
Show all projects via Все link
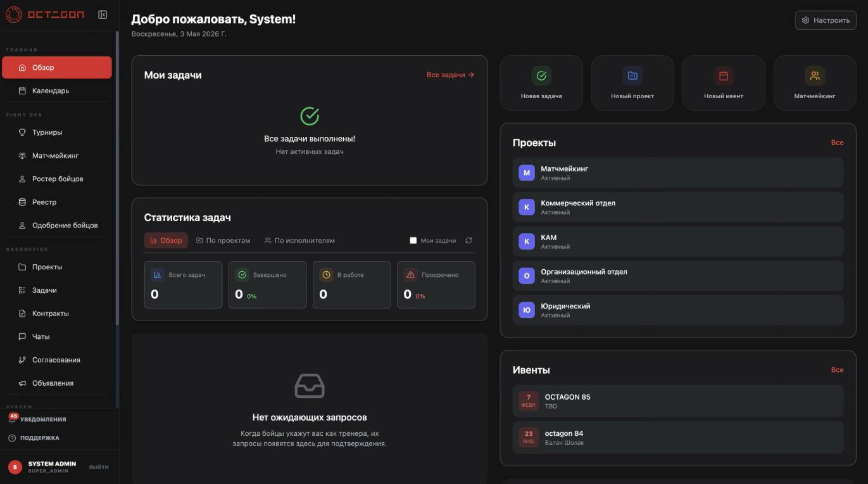tap(837, 143)
